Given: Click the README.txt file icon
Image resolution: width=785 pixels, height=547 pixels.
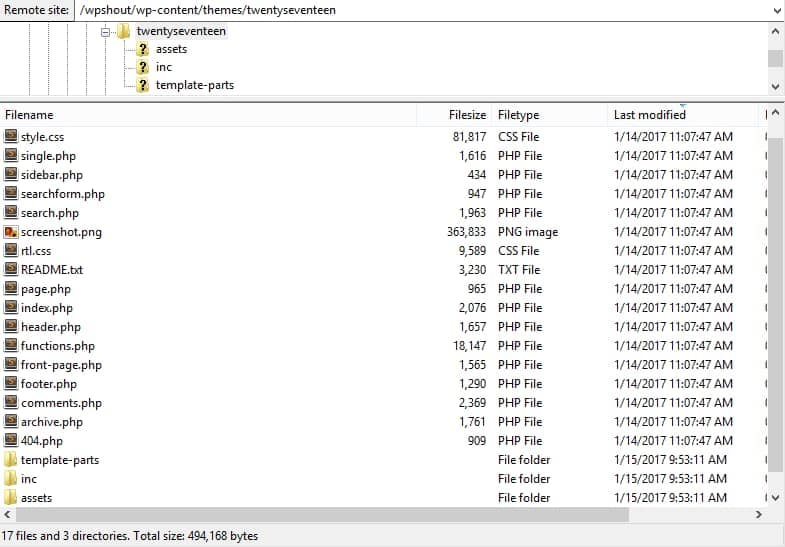Looking at the screenshot, I should point(11,270).
